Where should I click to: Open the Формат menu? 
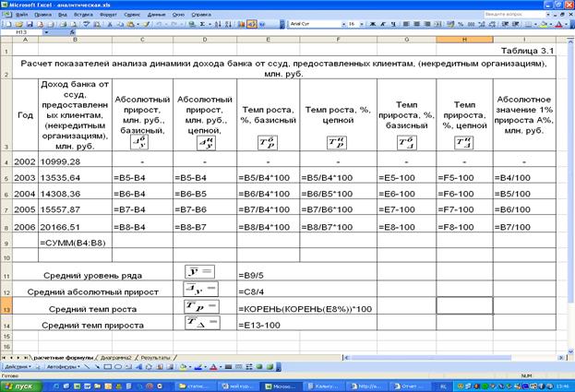click(x=108, y=15)
